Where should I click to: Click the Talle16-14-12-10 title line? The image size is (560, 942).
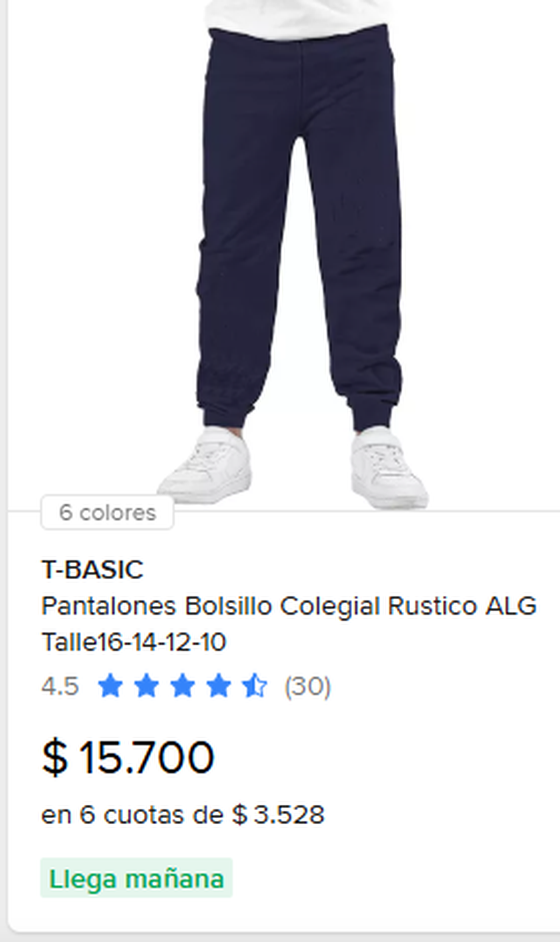click(134, 642)
